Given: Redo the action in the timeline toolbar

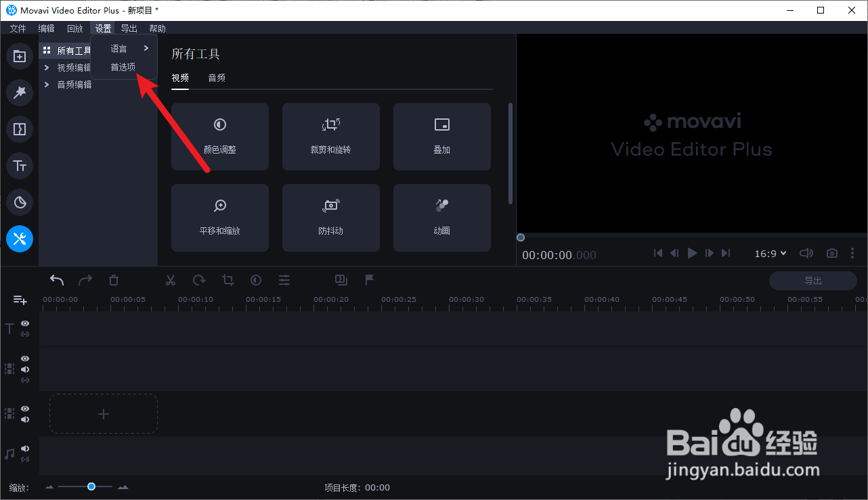Looking at the screenshot, I should coord(85,280).
